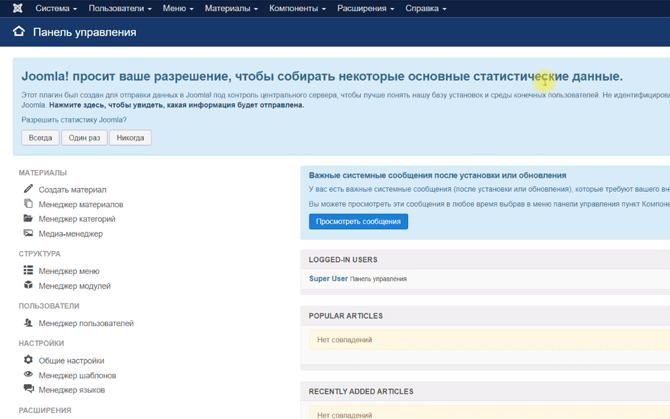Click the users icon for Менеджер пользователей

(28, 323)
